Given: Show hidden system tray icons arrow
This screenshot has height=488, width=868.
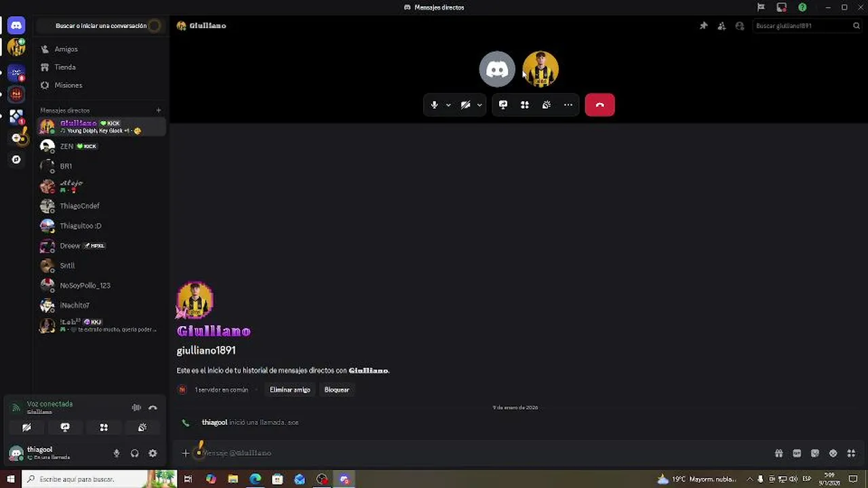Looking at the screenshot, I should pyautogui.click(x=749, y=479).
